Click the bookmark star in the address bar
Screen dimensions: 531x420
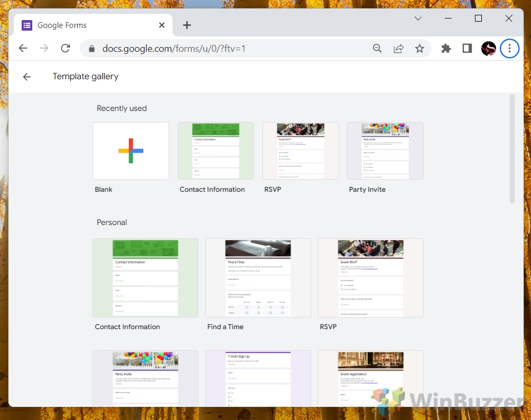coord(419,48)
